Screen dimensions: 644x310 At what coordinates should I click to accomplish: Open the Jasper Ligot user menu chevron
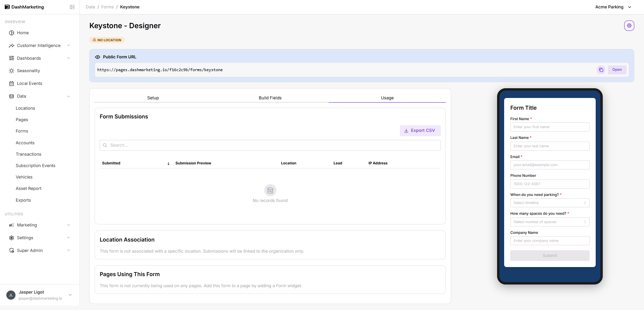70,295
